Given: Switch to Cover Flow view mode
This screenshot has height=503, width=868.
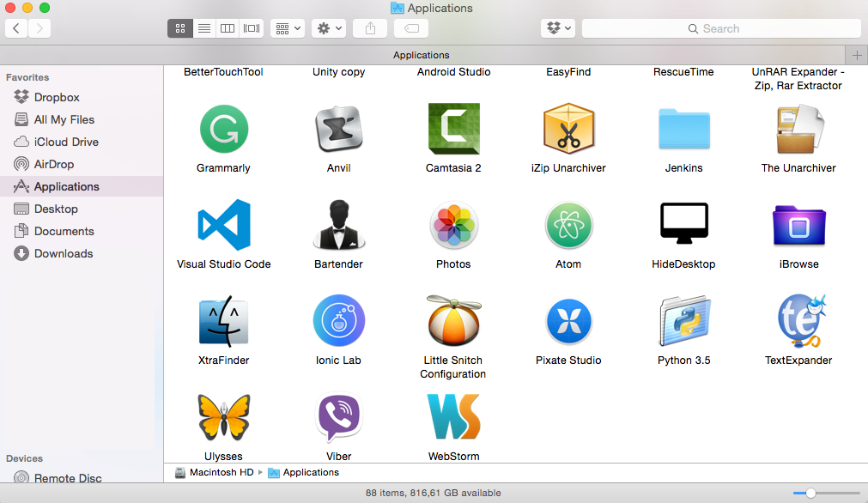Looking at the screenshot, I should tap(252, 28).
